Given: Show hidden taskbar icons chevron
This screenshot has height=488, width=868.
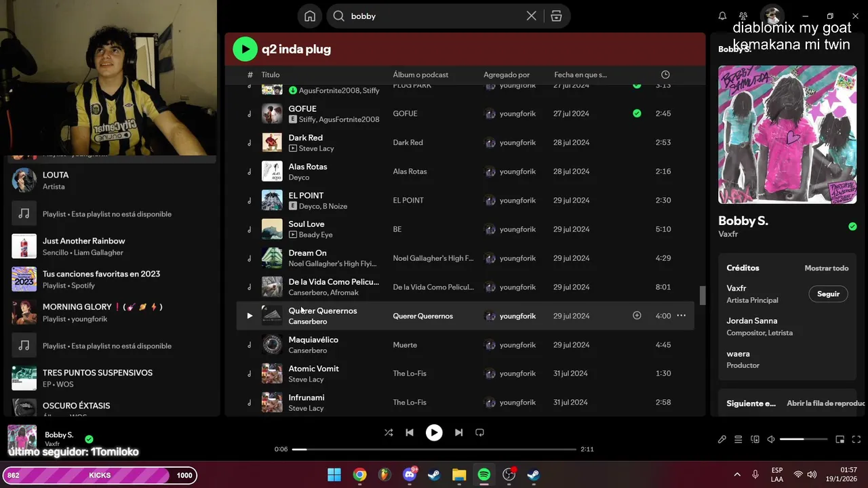Looking at the screenshot, I should click(x=737, y=474).
